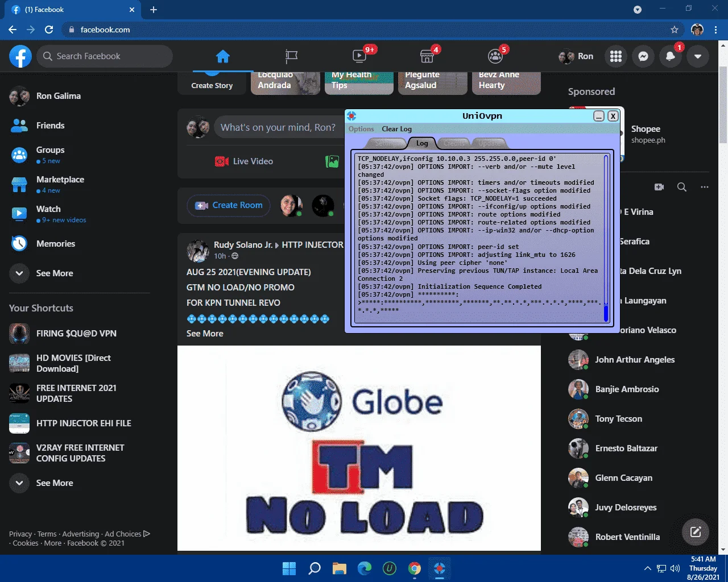Open the Messenger icon
This screenshot has width=728, height=582.
click(x=643, y=56)
